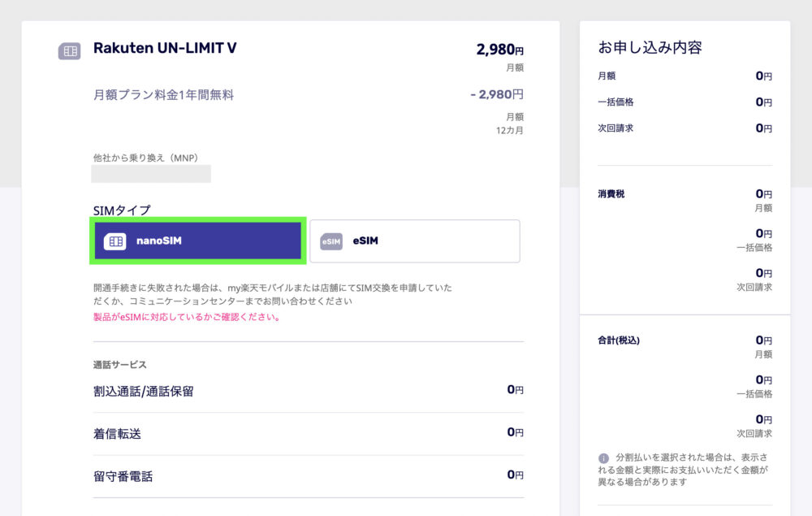Click the - 2,980円 discount amount
Screen dimensions: 812x516
pos(497,94)
